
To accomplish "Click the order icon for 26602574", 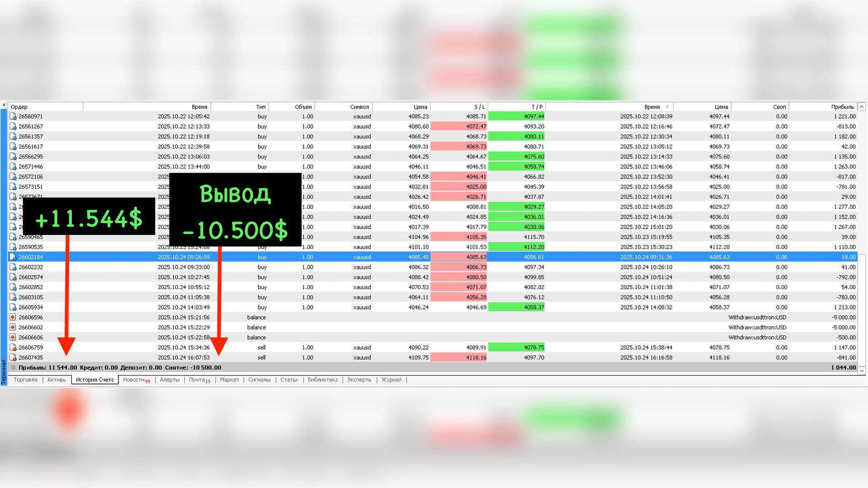I will 13,277.
